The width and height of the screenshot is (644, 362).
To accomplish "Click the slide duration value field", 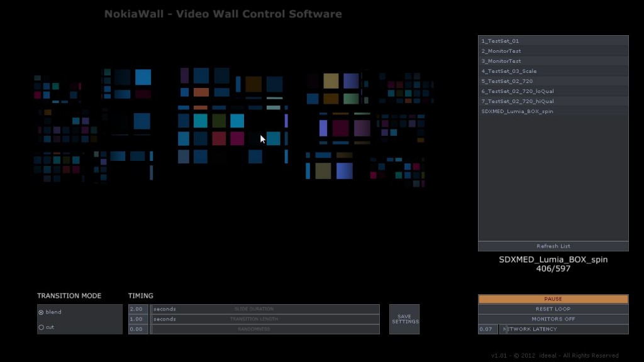I will pos(136,309).
